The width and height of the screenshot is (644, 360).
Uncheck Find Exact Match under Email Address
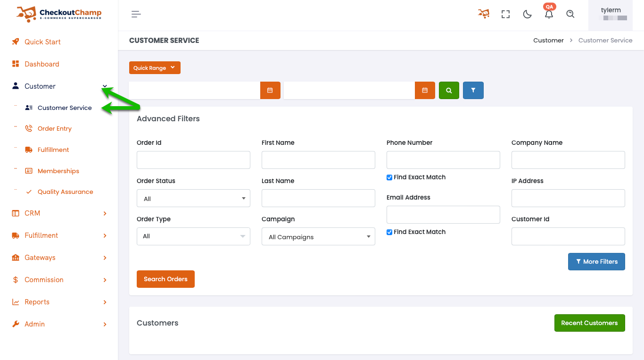click(x=389, y=232)
